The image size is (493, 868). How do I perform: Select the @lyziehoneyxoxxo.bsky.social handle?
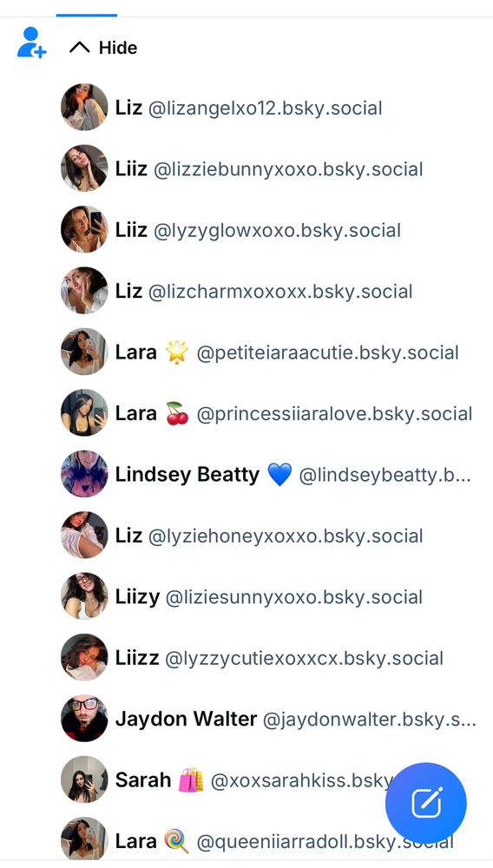click(x=286, y=536)
